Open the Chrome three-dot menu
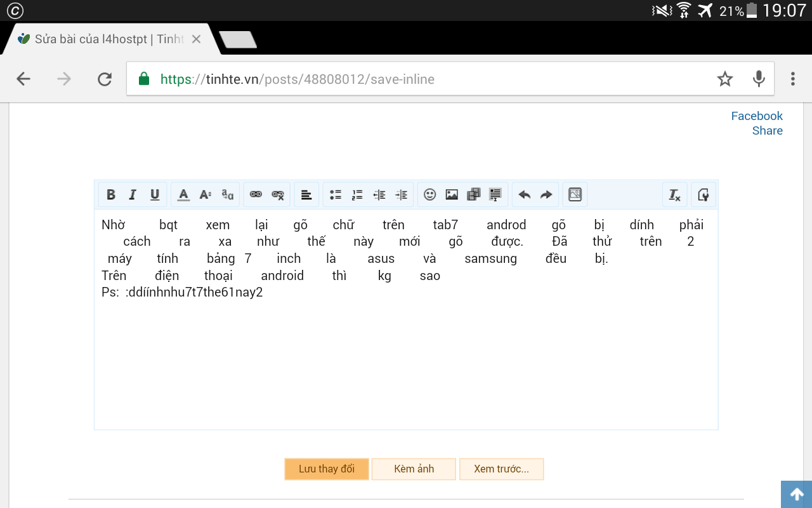Viewport: 812px width, 508px height. pos(793,79)
